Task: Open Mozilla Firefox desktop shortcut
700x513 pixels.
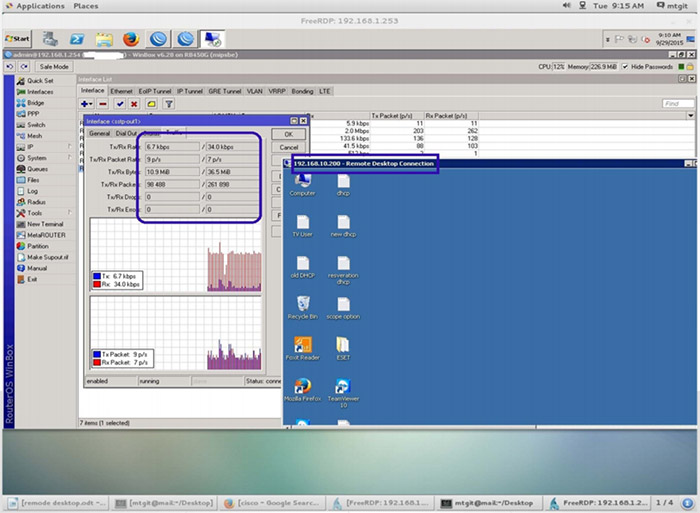Action: [302, 390]
